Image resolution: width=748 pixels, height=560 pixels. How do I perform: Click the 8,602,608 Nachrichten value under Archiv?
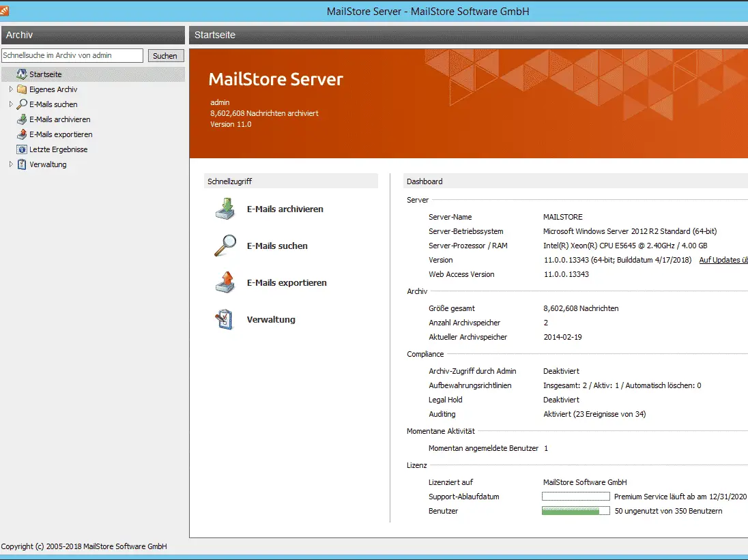(581, 308)
